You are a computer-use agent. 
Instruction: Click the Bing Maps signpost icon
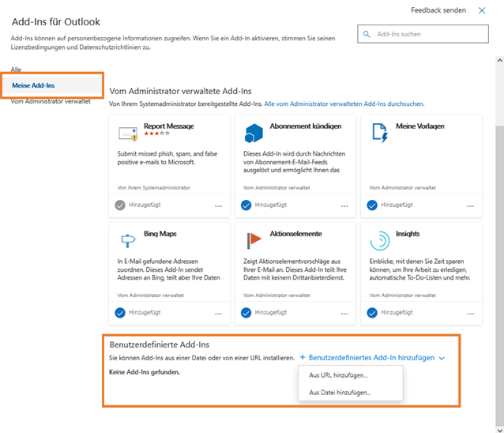point(128,240)
